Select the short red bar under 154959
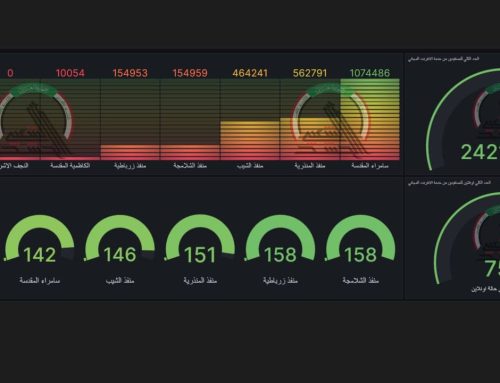Viewport: 500px width, 383px height. tap(190, 152)
